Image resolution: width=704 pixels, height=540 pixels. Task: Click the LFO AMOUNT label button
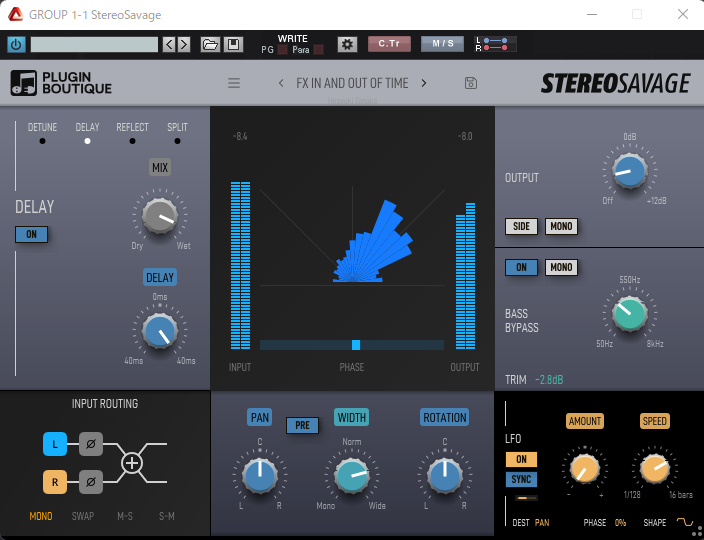pos(585,421)
